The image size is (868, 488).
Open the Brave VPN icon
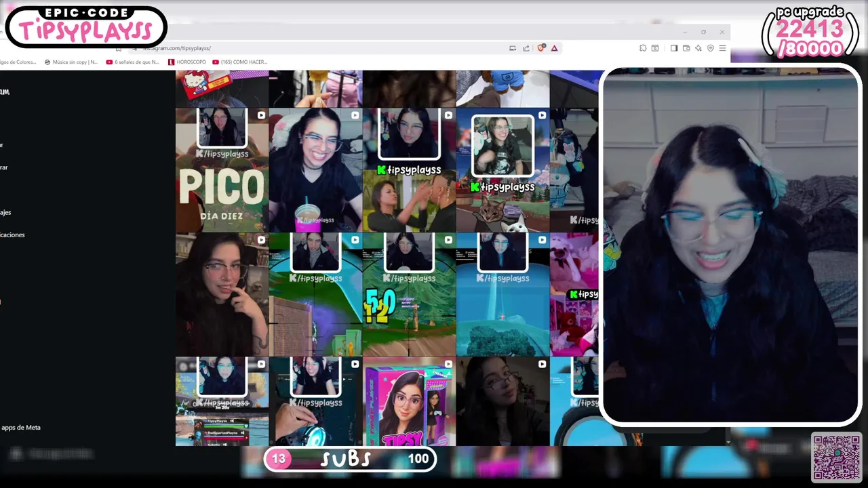pyautogui.click(x=711, y=48)
